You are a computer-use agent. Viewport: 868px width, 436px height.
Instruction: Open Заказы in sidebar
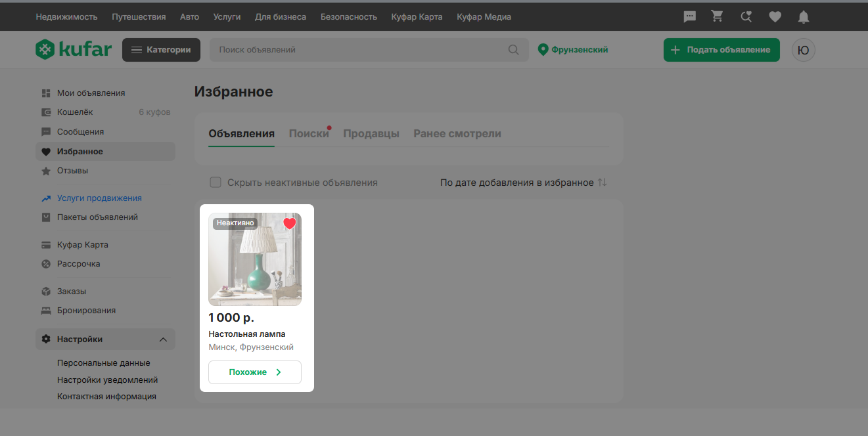(72, 292)
